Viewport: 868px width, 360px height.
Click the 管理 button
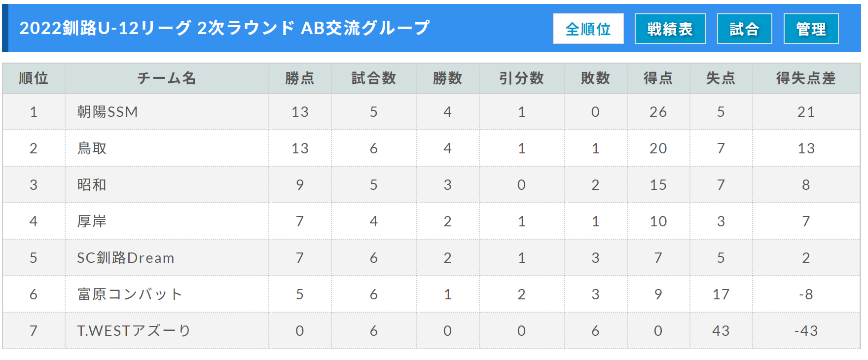tap(811, 29)
